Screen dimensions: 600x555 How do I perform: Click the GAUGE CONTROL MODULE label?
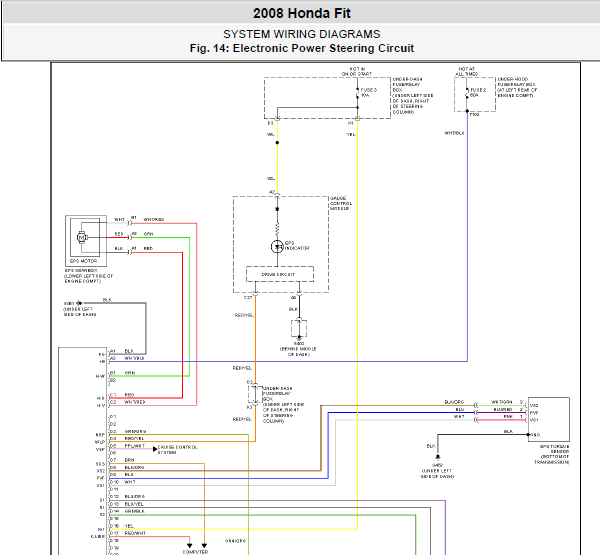341,204
